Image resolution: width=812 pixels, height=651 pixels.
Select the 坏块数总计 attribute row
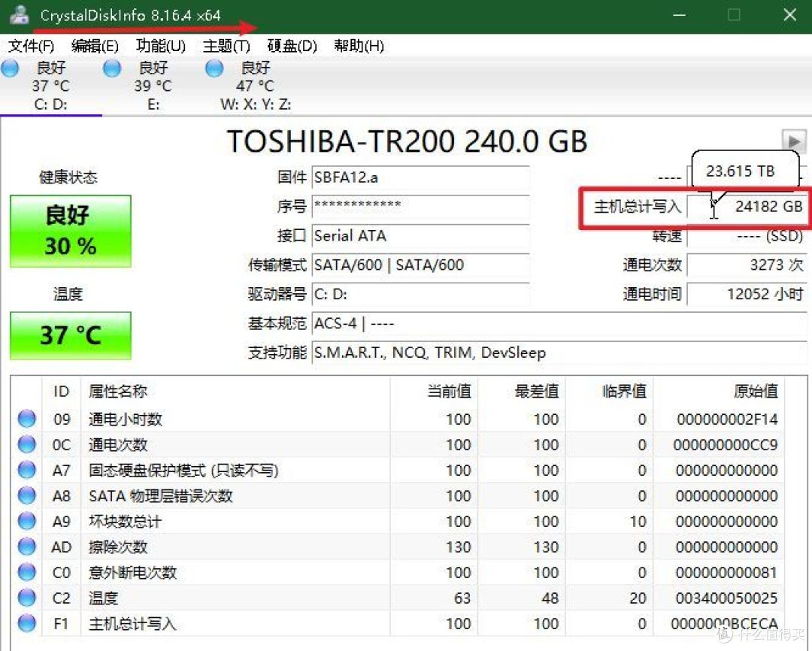tap(398, 522)
